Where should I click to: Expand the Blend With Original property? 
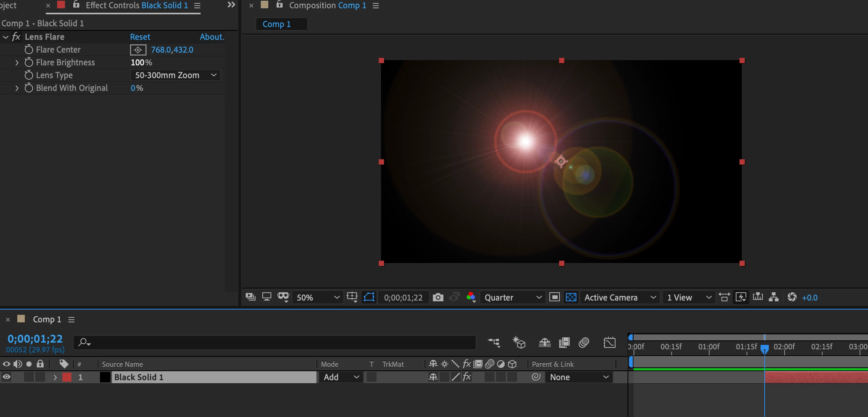tap(17, 88)
